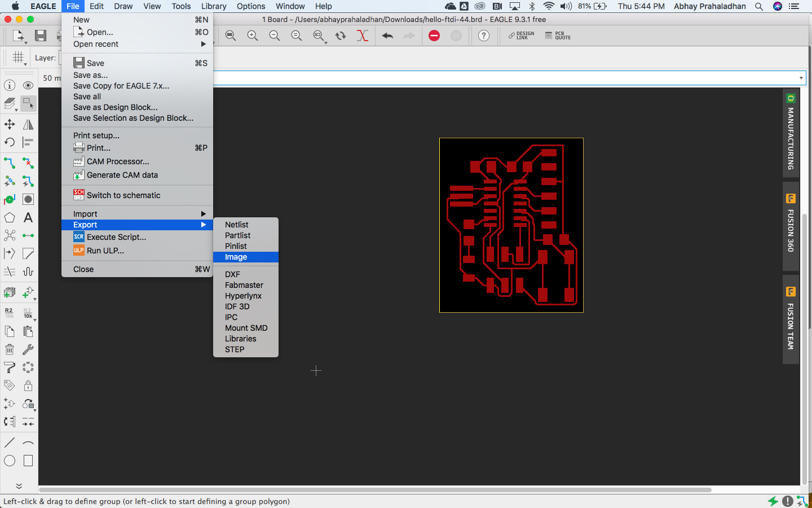Select the Polygon tool
The image size is (812, 508).
click(x=10, y=217)
